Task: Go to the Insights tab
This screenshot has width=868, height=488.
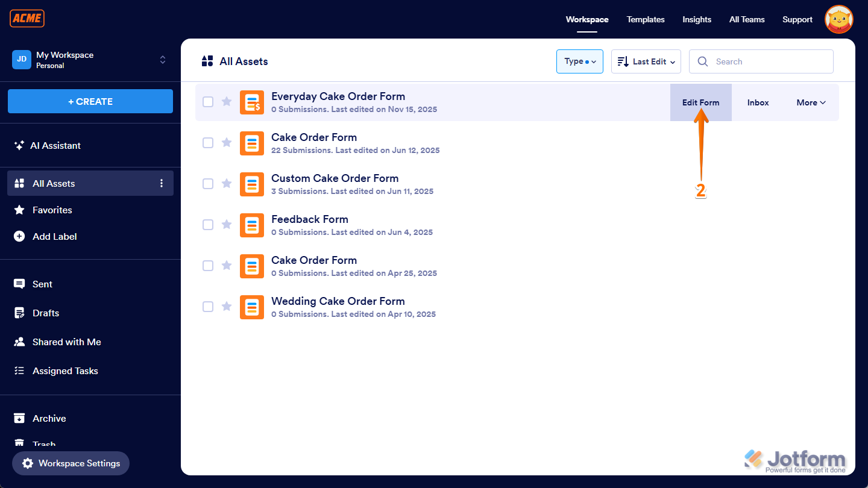Action: (696, 19)
